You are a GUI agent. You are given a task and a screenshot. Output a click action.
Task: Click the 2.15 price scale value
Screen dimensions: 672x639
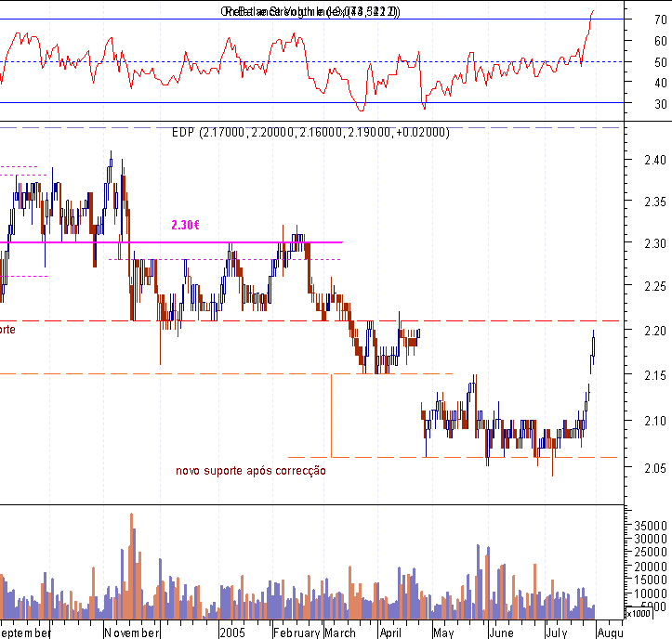[x=655, y=375]
